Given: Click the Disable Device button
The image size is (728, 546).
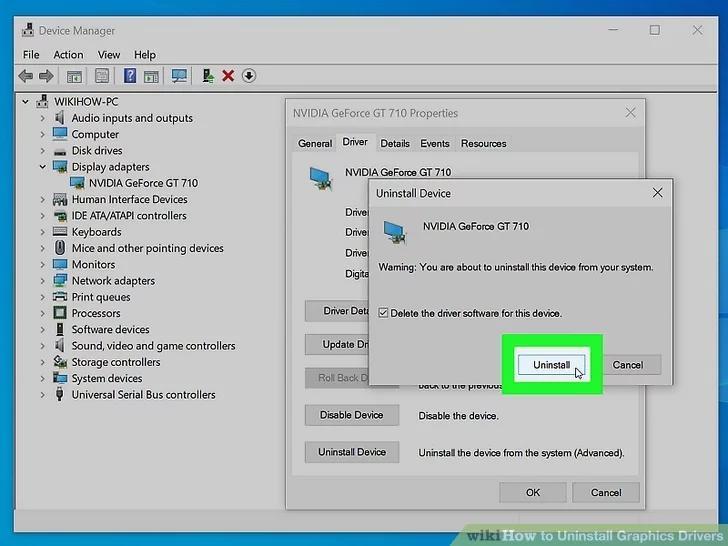Looking at the screenshot, I should click(x=351, y=415).
